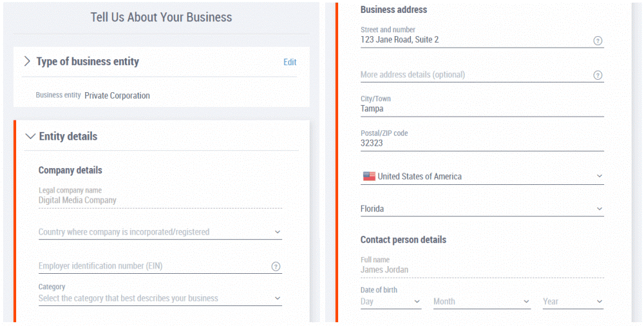Image resolution: width=644 pixels, height=326 pixels.
Task: Select the Year of birth dropdown
Action: click(x=573, y=302)
